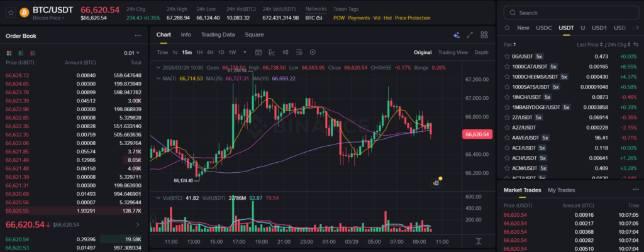
Task: Switch to Trading Data tab
Action: click(x=218, y=35)
